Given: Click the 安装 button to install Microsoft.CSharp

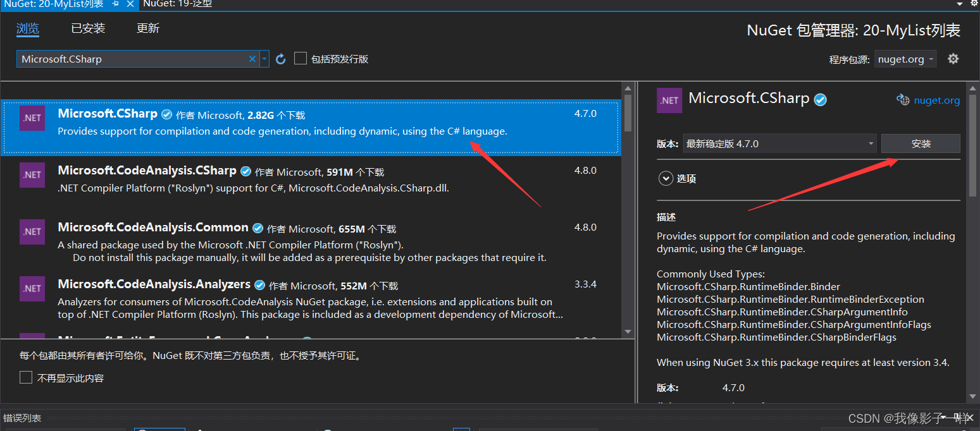Looking at the screenshot, I should click(x=921, y=143).
